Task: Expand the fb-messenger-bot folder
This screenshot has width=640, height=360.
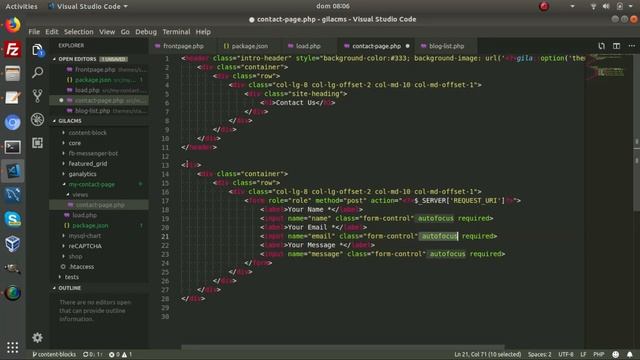Action: pos(93,153)
